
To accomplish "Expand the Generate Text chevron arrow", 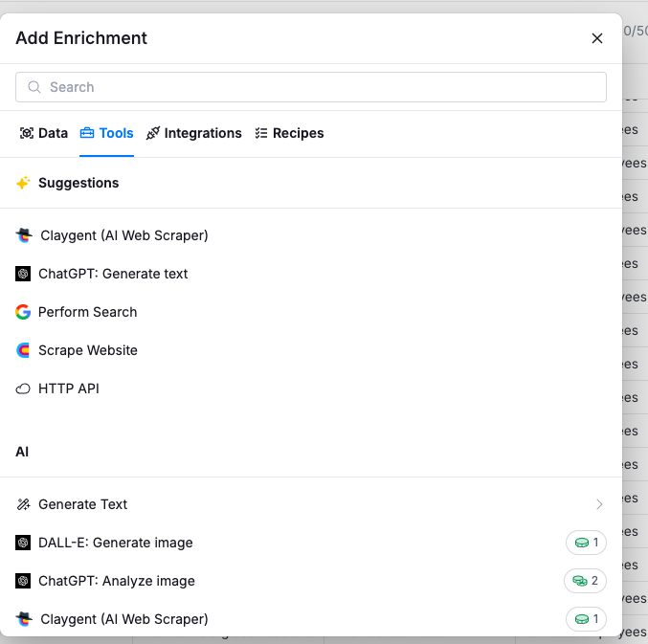I will pos(599,504).
